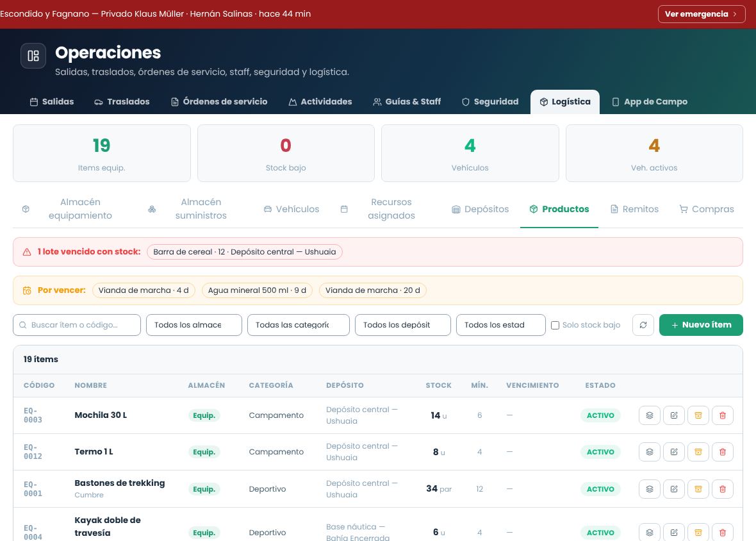The height and width of the screenshot is (541, 756).
Task: Edit the Termo 1 L item
Action: coord(674,452)
